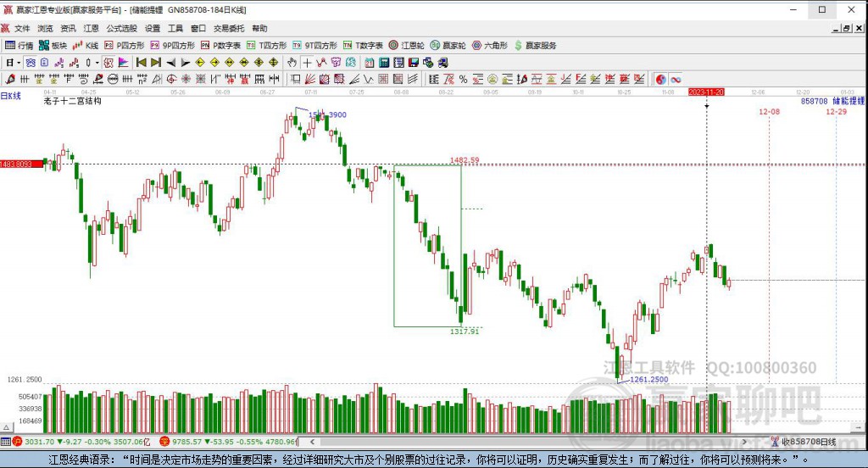Screen dimensions: 868x468
Task: Open the 文件 menu
Action: pos(22,28)
